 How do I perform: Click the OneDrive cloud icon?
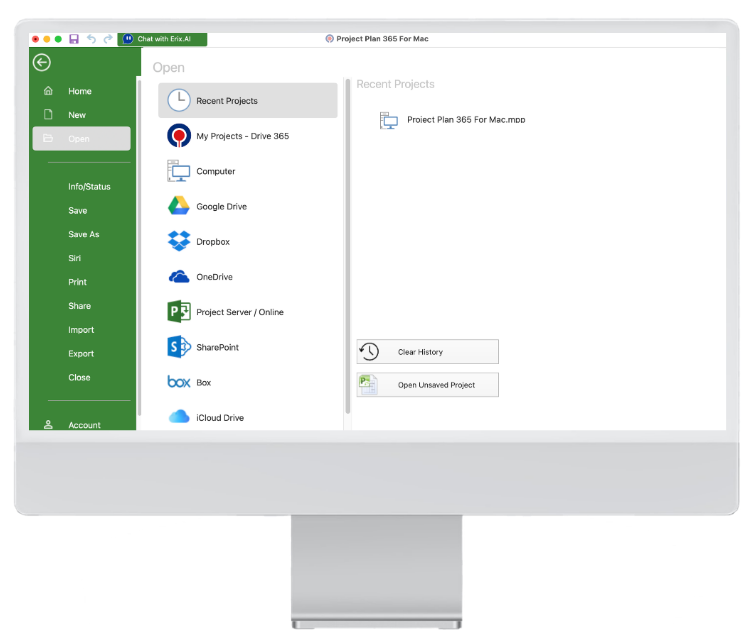click(179, 277)
